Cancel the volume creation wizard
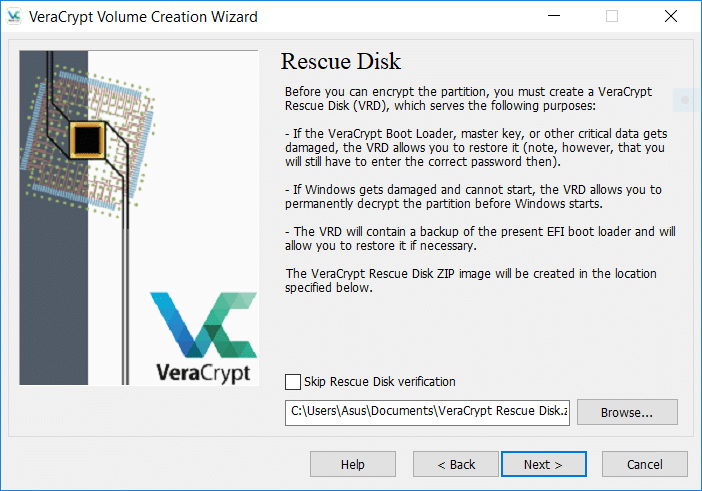 pos(645,464)
